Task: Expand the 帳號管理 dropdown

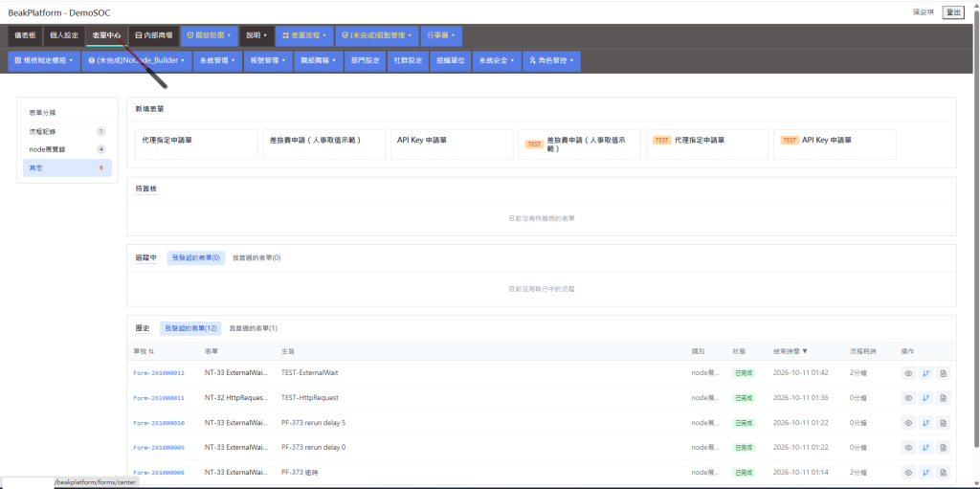Action: coord(267,60)
